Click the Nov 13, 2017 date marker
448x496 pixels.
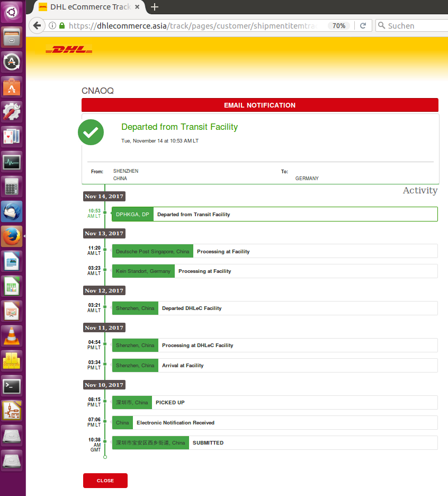pos(104,234)
